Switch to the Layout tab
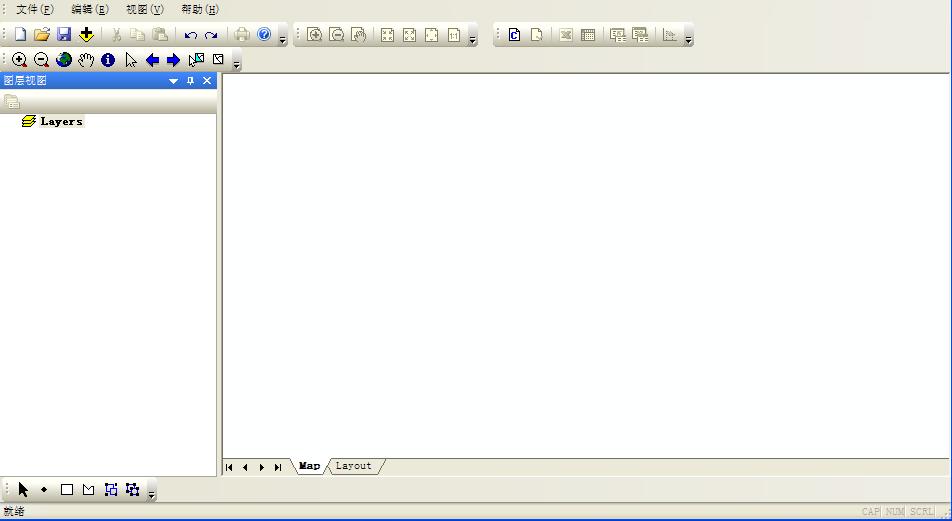The height and width of the screenshot is (521, 952). click(x=353, y=466)
